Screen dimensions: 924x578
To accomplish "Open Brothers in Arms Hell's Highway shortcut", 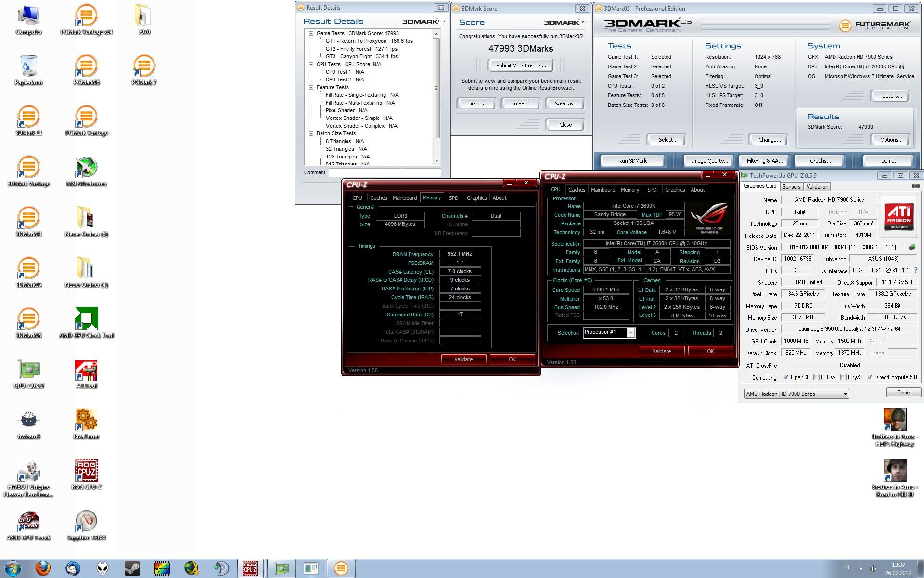I will tap(895, 428).
